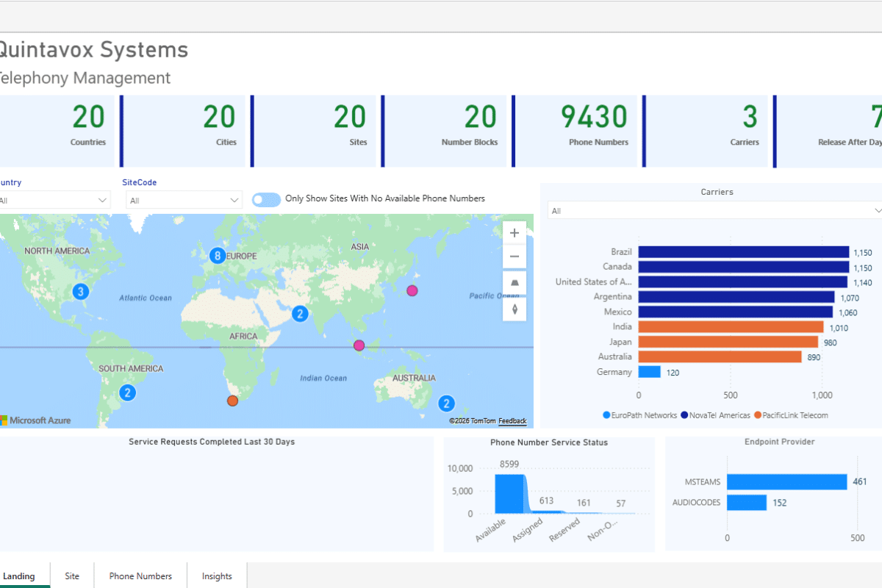Click the Microsoft Azure logo on map
This screenshot has width=882, height=588.
[35, 420]
